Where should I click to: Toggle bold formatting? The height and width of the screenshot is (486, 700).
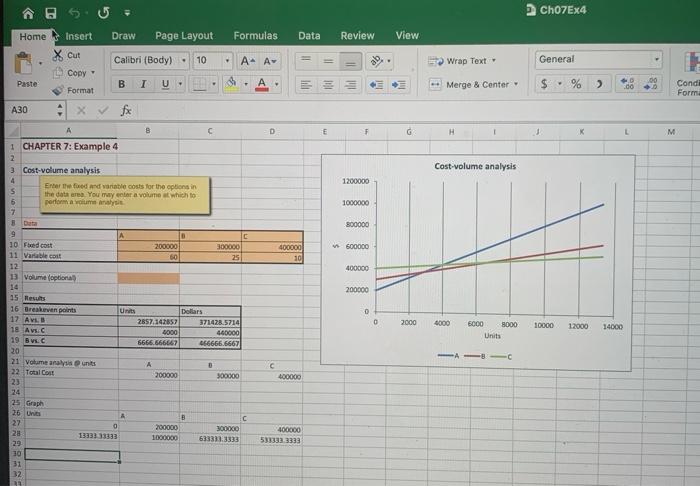coord(121,84)
